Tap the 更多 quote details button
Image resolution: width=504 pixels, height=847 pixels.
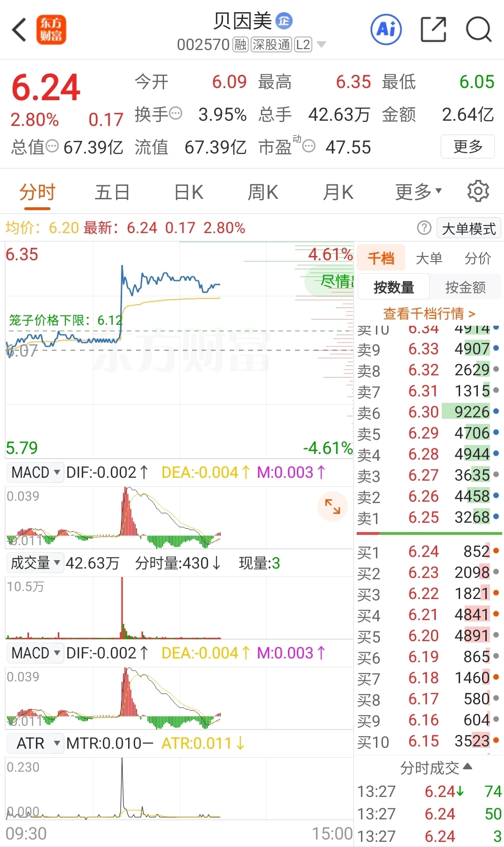tap(468, 146)
